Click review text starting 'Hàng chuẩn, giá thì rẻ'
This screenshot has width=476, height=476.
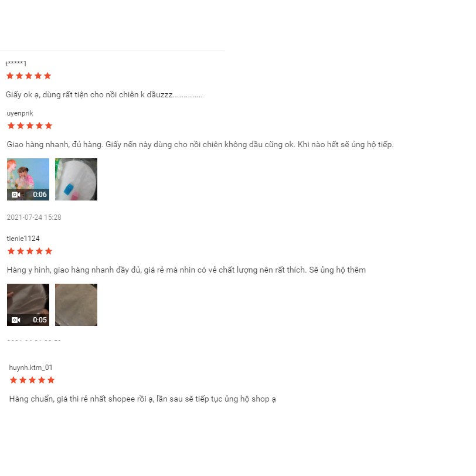click(x=142, y=399)
